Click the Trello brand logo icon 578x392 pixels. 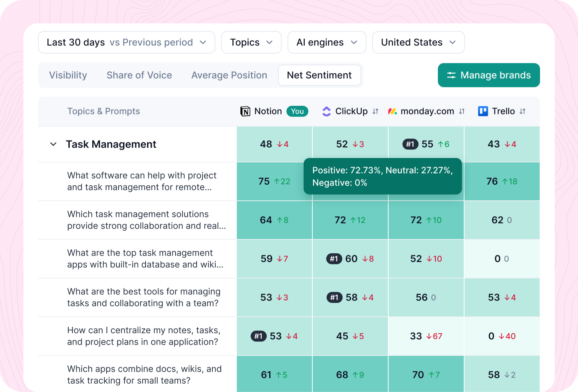[483, 111]
